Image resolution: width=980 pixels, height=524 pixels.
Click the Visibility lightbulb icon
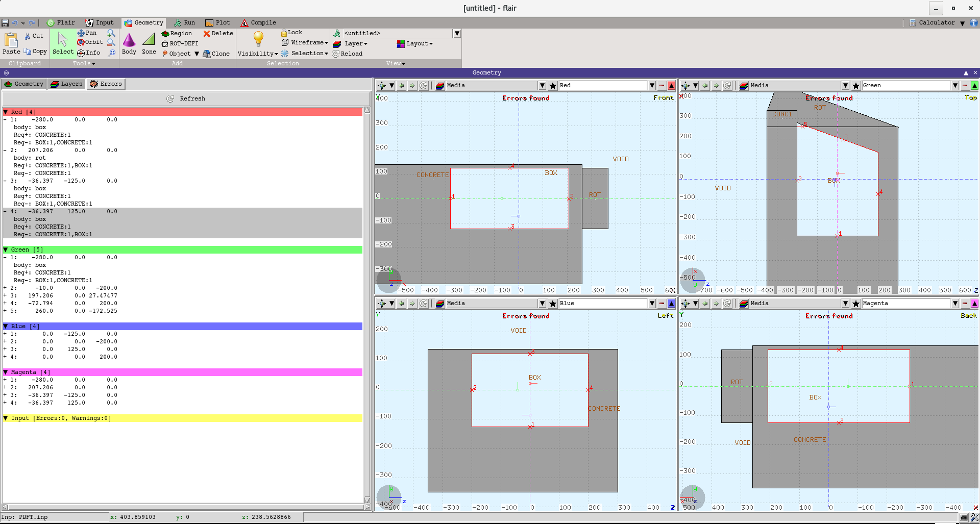pyautogui.click(x=258, y=39)
